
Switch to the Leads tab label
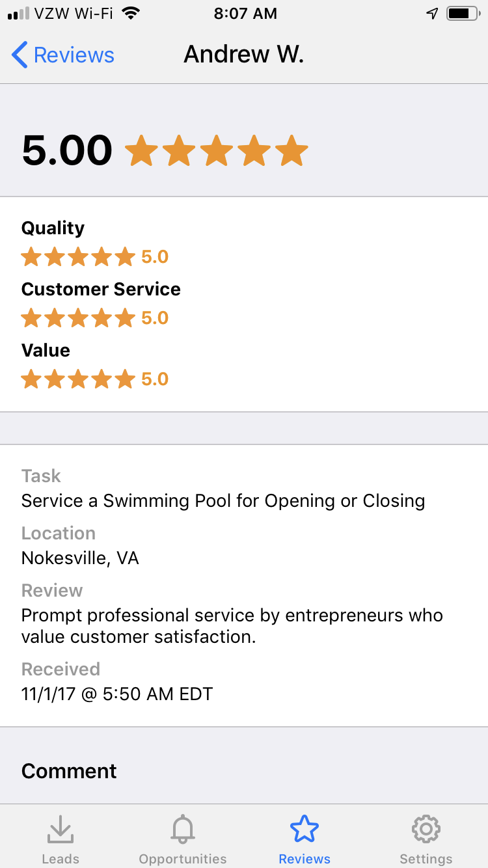[61, 859]
